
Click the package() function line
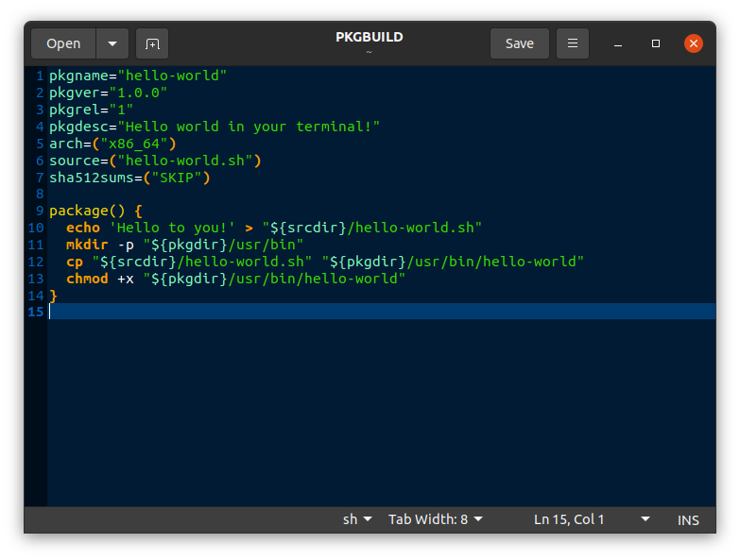point(95,211)
